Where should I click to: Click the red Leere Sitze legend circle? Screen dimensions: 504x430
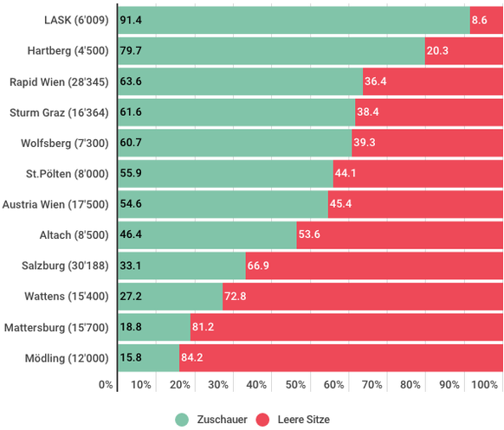pos(262,420)
